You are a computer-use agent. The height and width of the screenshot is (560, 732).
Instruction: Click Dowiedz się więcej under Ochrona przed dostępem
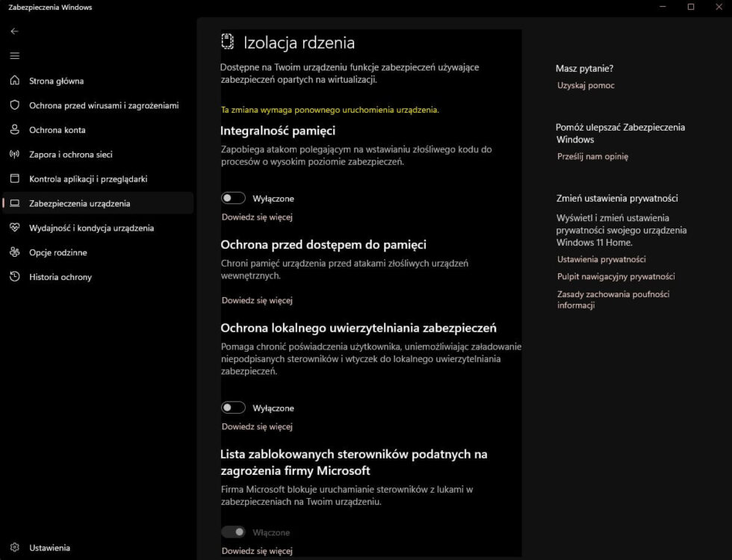click(x=257, y=300)
